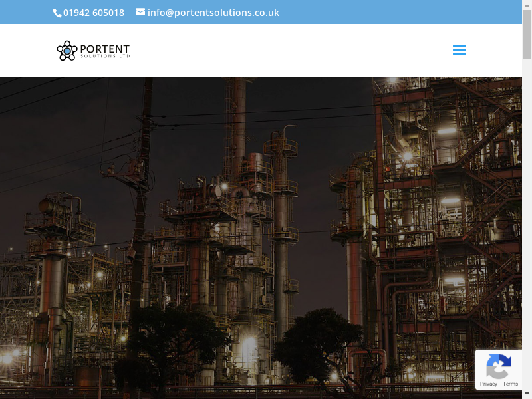This screenshot has width=532, height=399.
Task: Click the Portent molecule logo emblem
Action: click(x=67, y=51)
